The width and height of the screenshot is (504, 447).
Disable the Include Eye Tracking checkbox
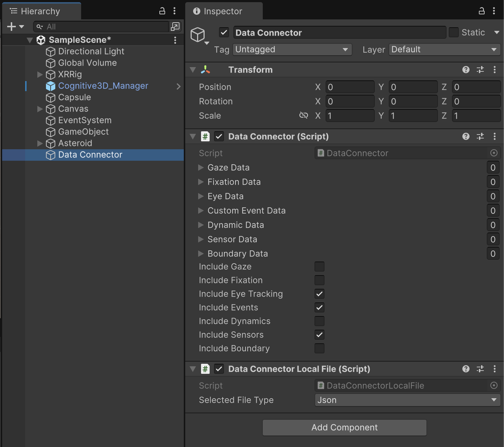coord(319,293)
